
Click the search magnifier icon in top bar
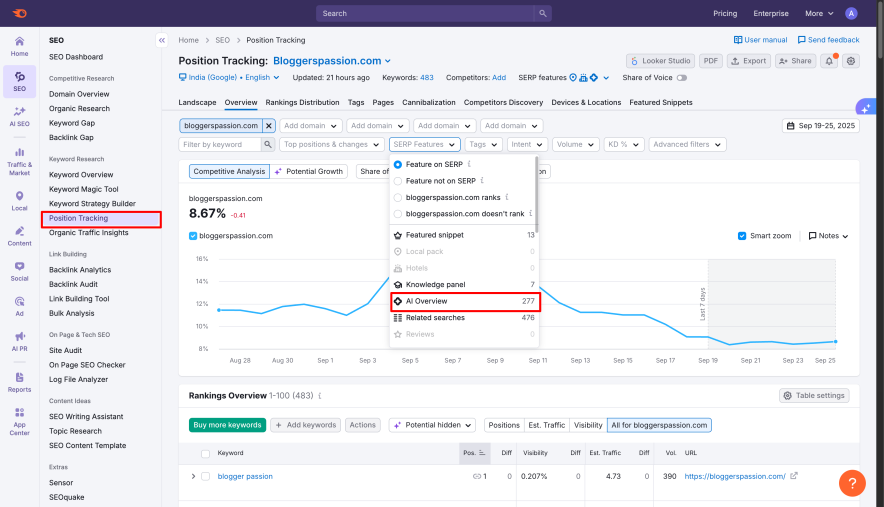(542, 14)
